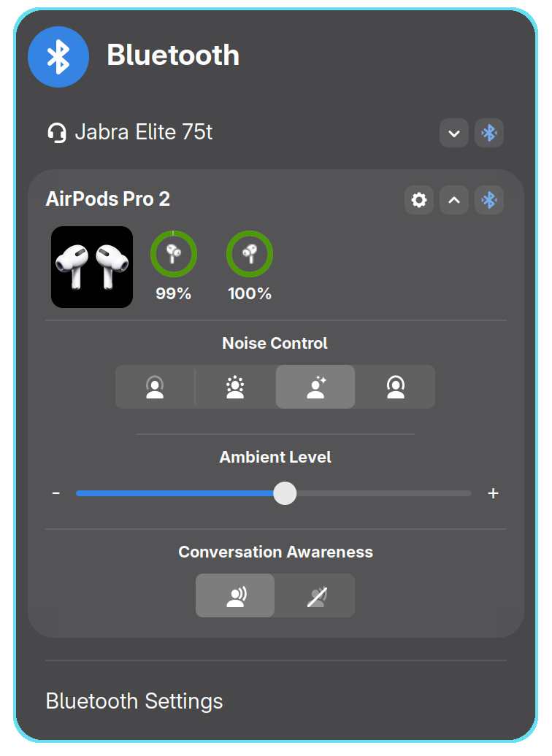Increase Ambient Level with plus button

coord(493,493)
